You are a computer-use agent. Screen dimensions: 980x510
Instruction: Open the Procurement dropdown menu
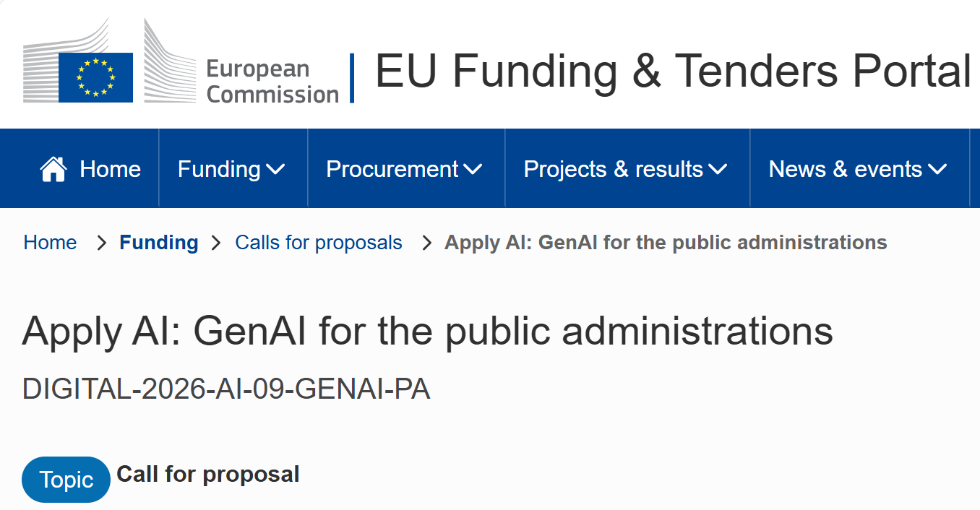point(394,169)
